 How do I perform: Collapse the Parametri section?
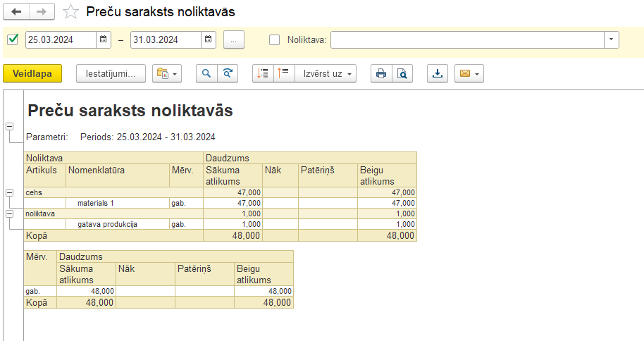pyautogui.click(x=9, y=127)
